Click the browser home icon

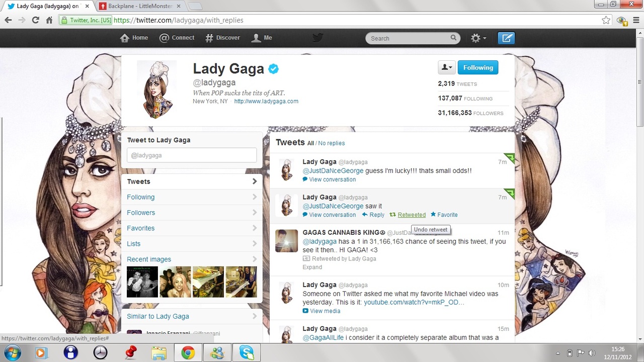pos(49,20)
